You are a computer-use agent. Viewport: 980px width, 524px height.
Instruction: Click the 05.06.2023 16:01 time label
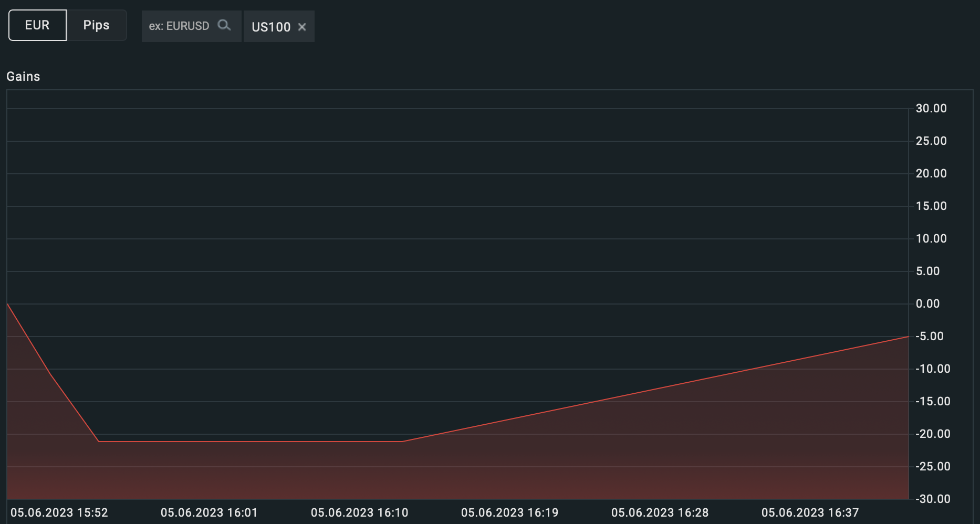tap(209, 513)
